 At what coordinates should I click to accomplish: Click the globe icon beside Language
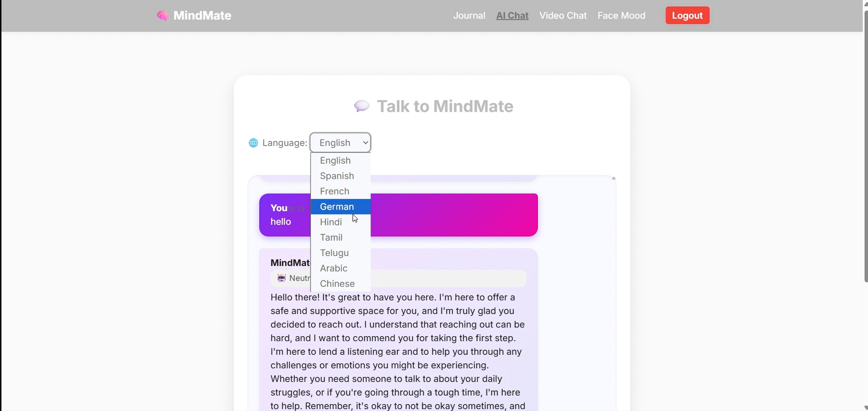(254, 143)
